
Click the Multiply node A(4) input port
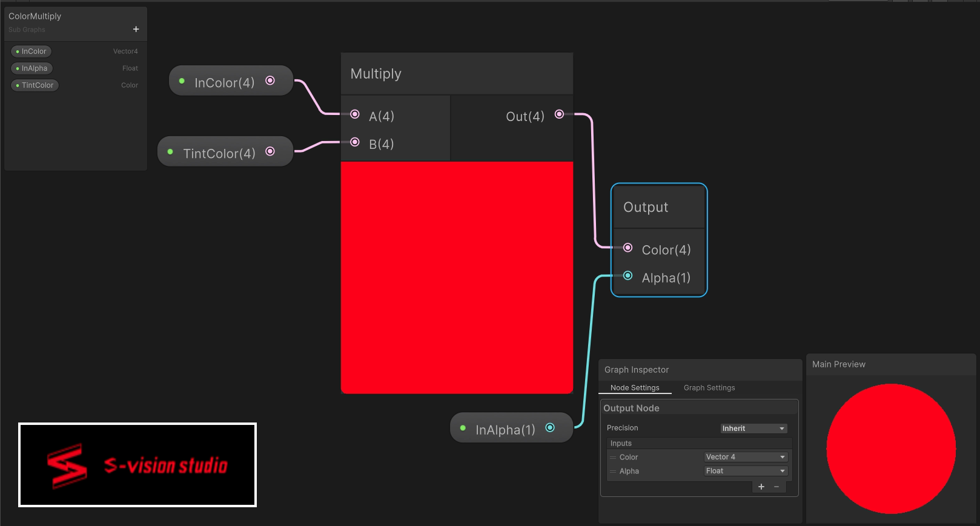tap(355, 114)
